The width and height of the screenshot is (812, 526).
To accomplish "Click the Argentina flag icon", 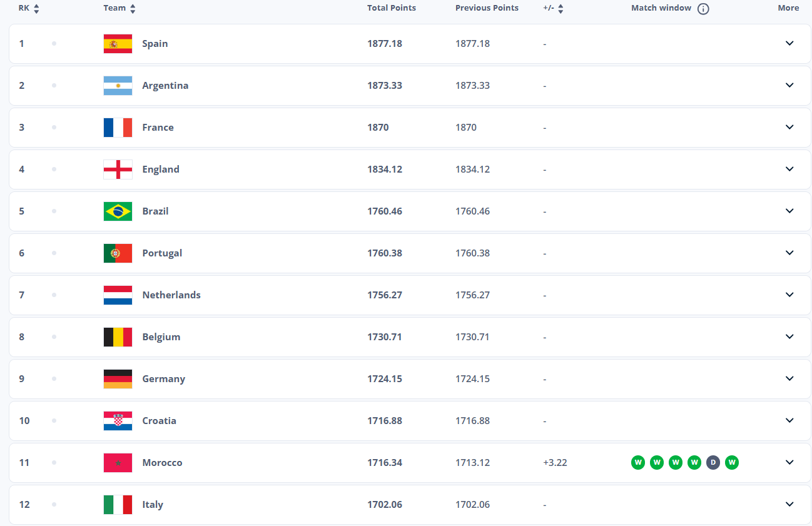I will coord(118,86).
